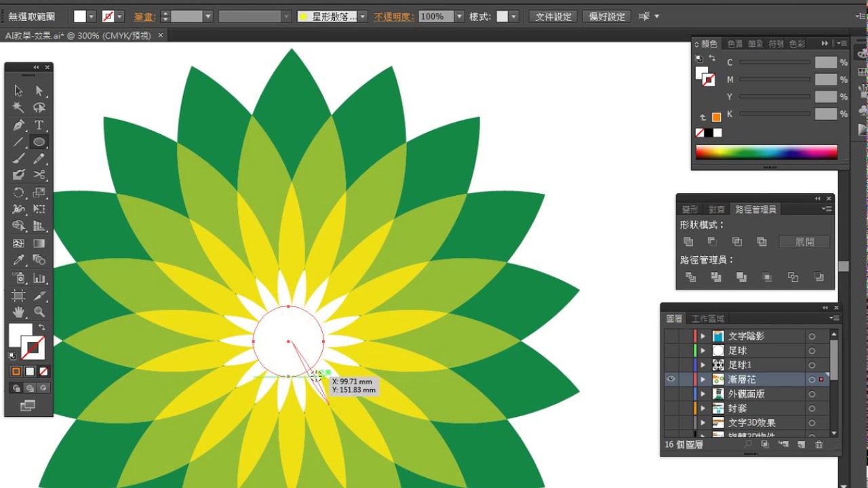The image size is (868, 488).
Task: Show the 足球1 layer visibility box
Action: pyautogui.click(x=671, y=365)
